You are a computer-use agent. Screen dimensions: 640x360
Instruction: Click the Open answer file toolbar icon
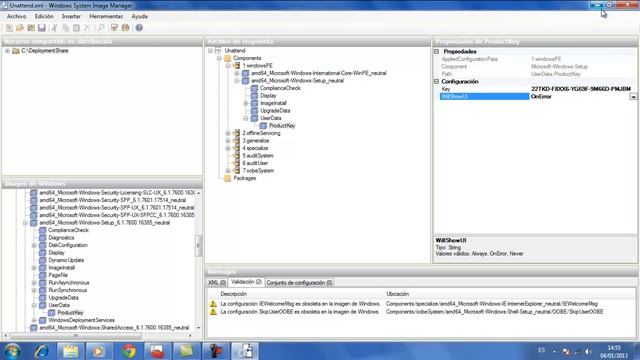[x=20, y=28]
